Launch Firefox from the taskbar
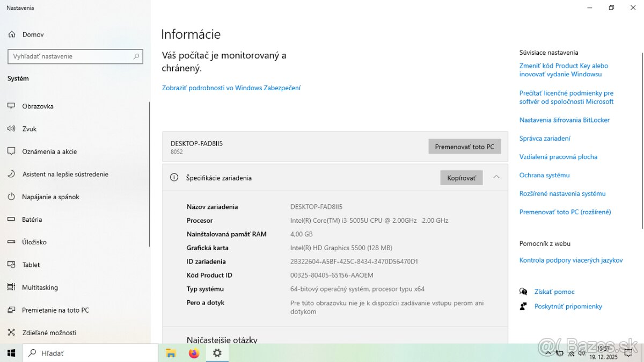 pyautogui.click(x=194, y=353)
